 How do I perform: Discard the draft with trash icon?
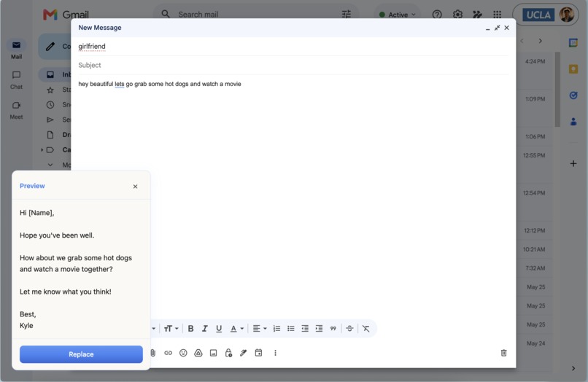(x=503, y=353)
